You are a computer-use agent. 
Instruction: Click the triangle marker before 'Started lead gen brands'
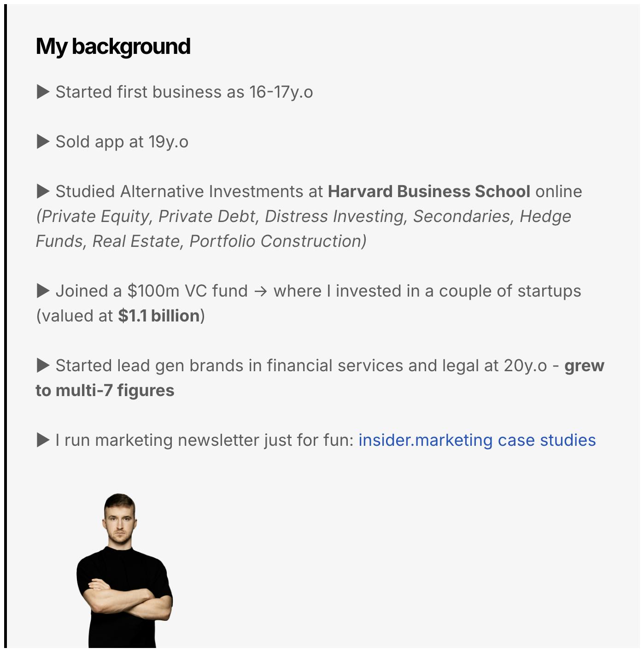(43, 366)
